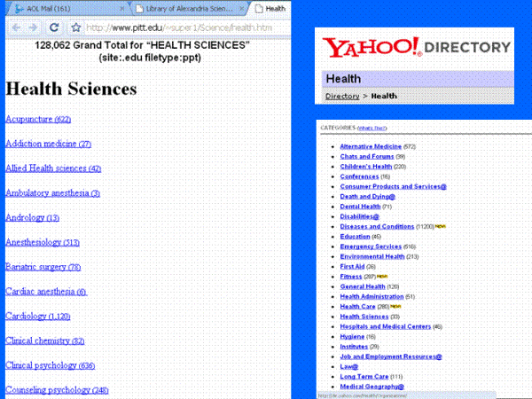
Task: Click the browser forward arrow button
Action: (x=35, y=27)
